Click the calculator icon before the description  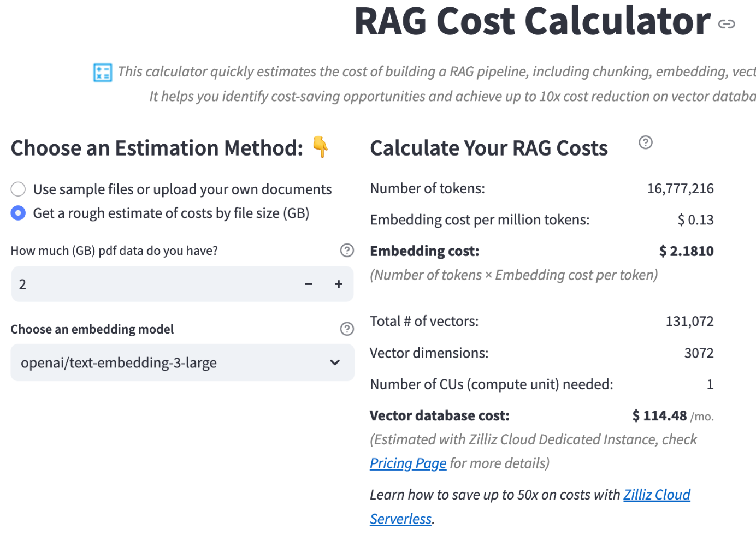(x=103, y=72)
